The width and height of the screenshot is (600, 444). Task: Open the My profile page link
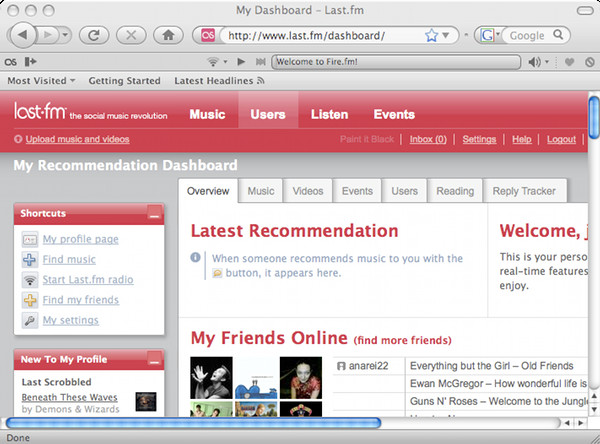click(x=80, y=239)
